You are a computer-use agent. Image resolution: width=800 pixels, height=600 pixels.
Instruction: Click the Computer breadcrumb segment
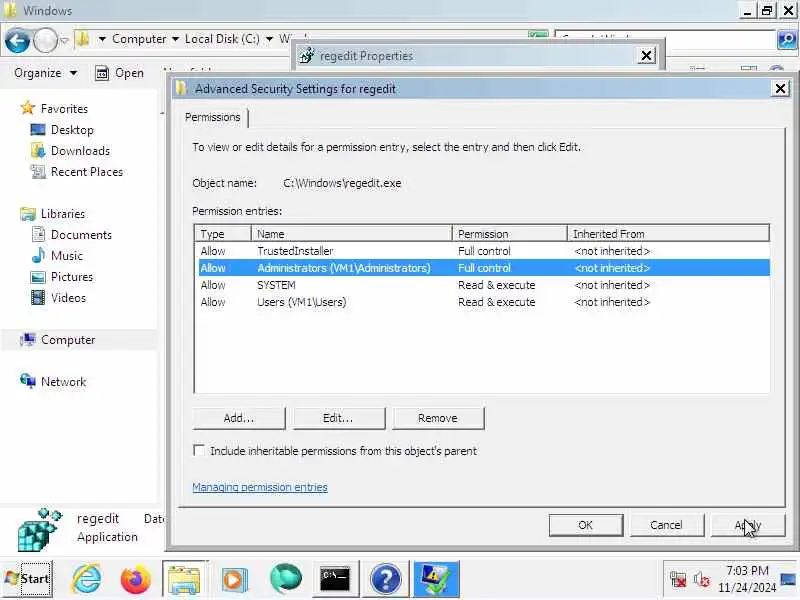point(139,39)
